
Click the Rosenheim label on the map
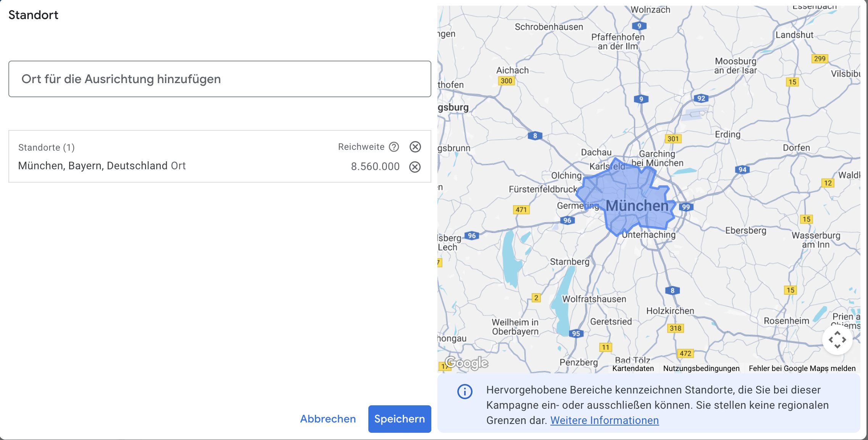[786, 321]
